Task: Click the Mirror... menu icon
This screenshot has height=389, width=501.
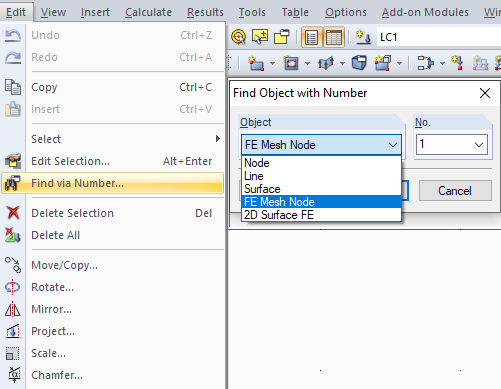Action: click(x=13, y=309)
